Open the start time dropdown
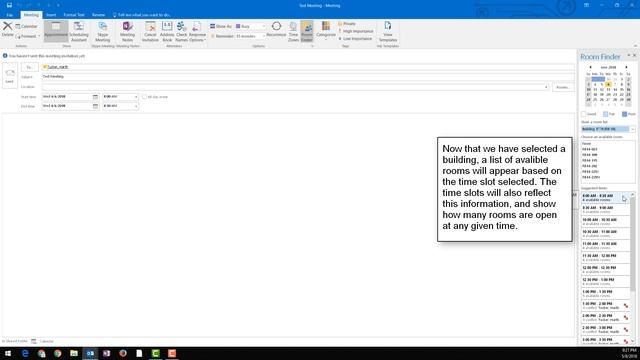 136,97
